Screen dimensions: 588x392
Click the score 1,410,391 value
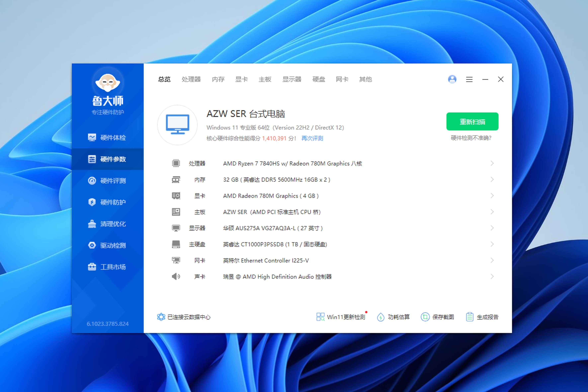[x=274, y=138]
